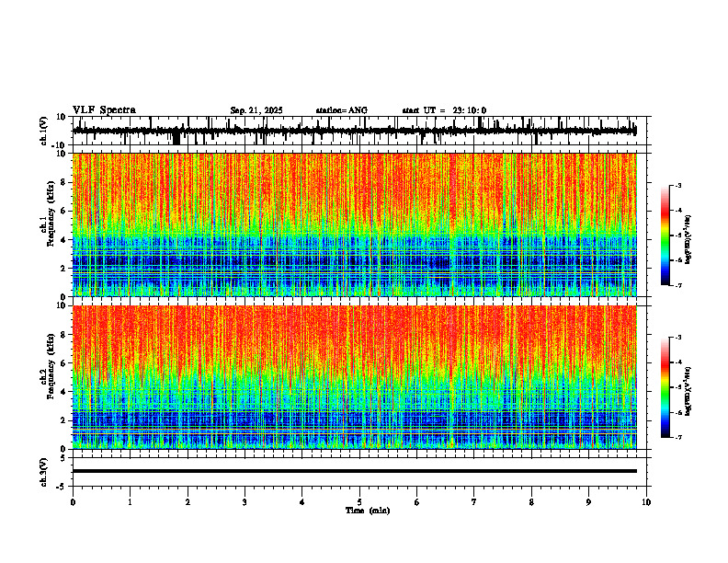Click the time axis tick label "7"
The image size is (728, 563).
(474, 502)
